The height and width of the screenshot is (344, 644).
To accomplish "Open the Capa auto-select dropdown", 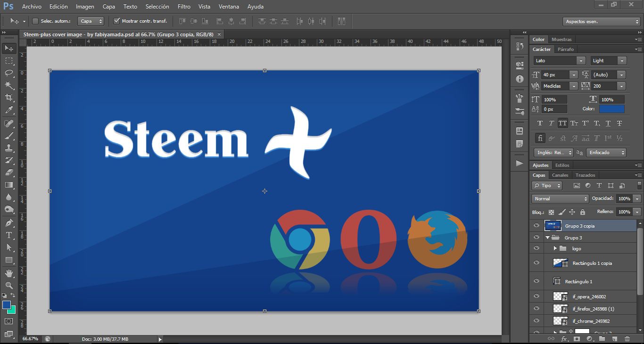I will [91, 21].
